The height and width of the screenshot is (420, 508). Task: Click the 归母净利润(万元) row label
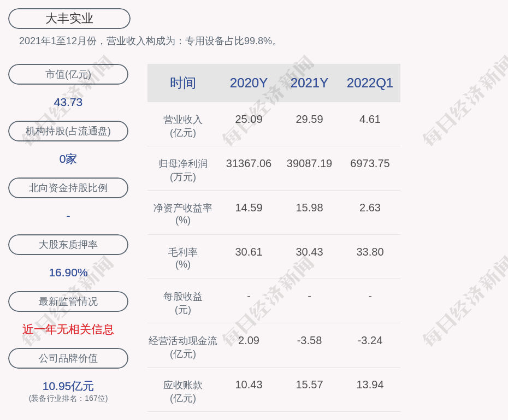pos(183,170)
